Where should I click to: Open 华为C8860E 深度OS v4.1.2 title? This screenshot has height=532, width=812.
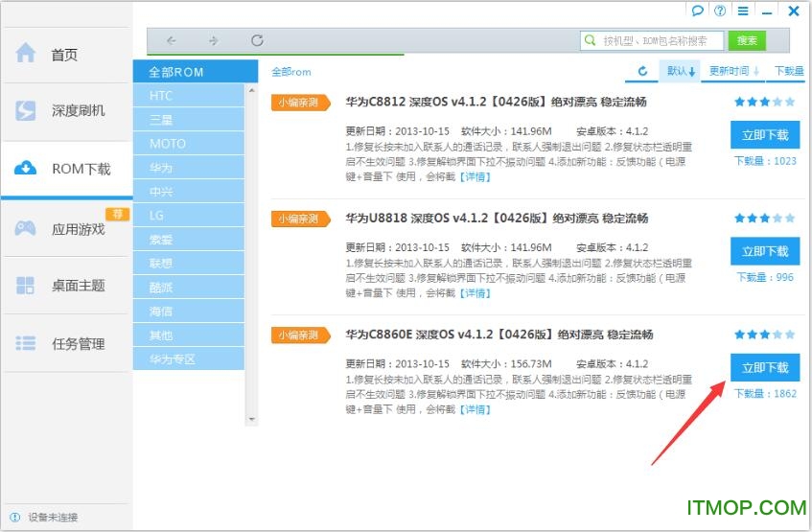click(x=499, y=335)
